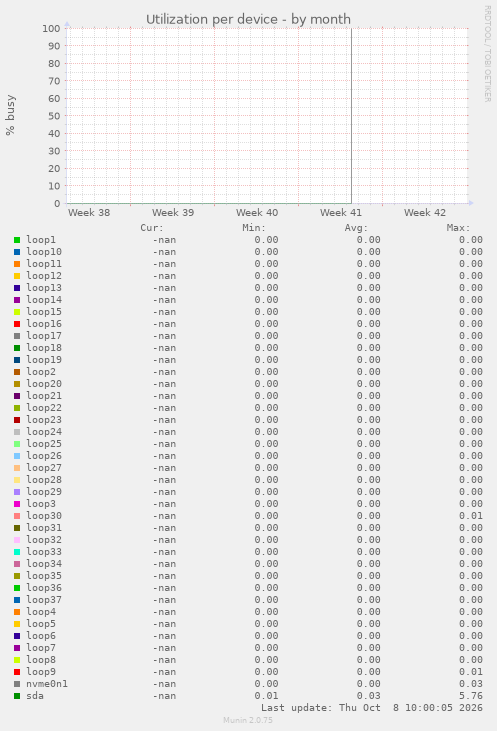
Task: Click the 'Min:' column header
Action: click(254, 228)
